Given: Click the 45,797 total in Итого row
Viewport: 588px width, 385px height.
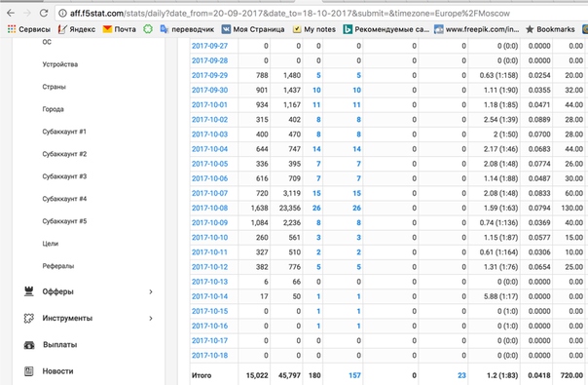Looking at the screenshot, I should (289, 375).
